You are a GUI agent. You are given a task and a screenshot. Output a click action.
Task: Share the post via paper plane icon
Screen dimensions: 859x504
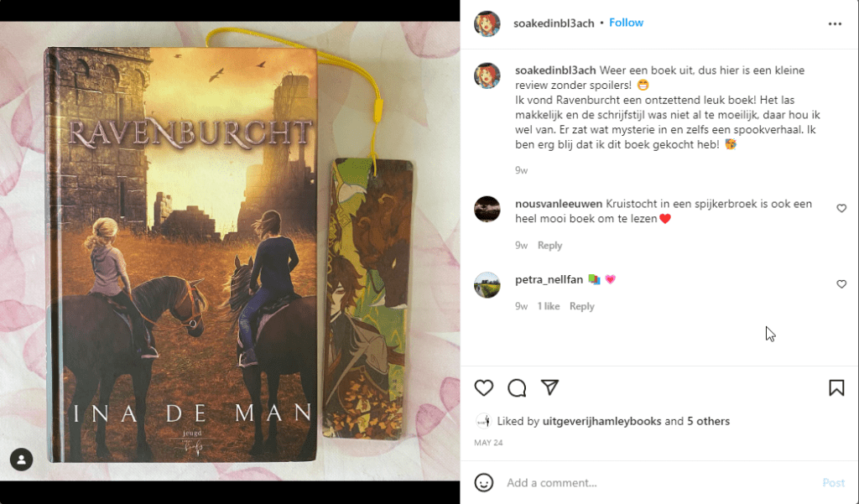pos(549,387)
